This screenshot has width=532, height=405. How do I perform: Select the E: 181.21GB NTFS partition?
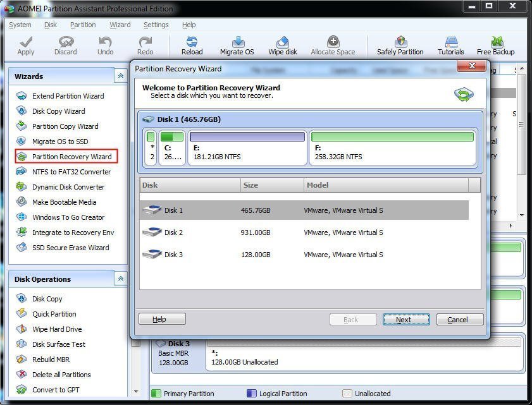247,148
